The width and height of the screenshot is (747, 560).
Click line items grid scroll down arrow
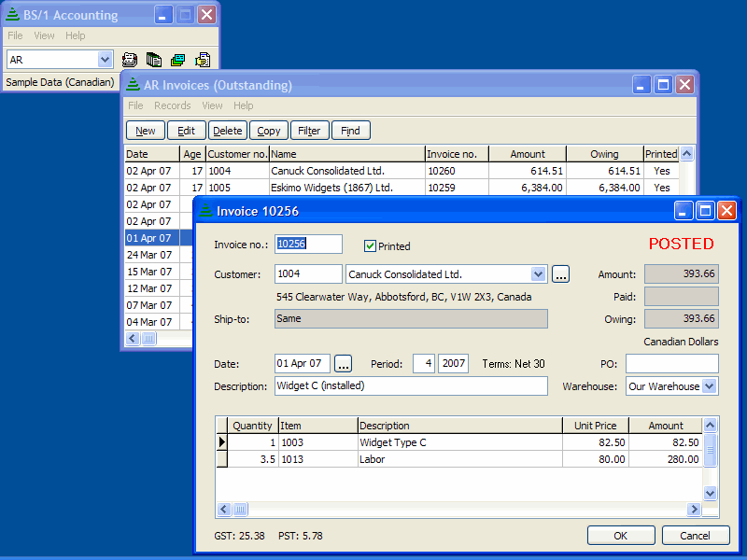710,493
